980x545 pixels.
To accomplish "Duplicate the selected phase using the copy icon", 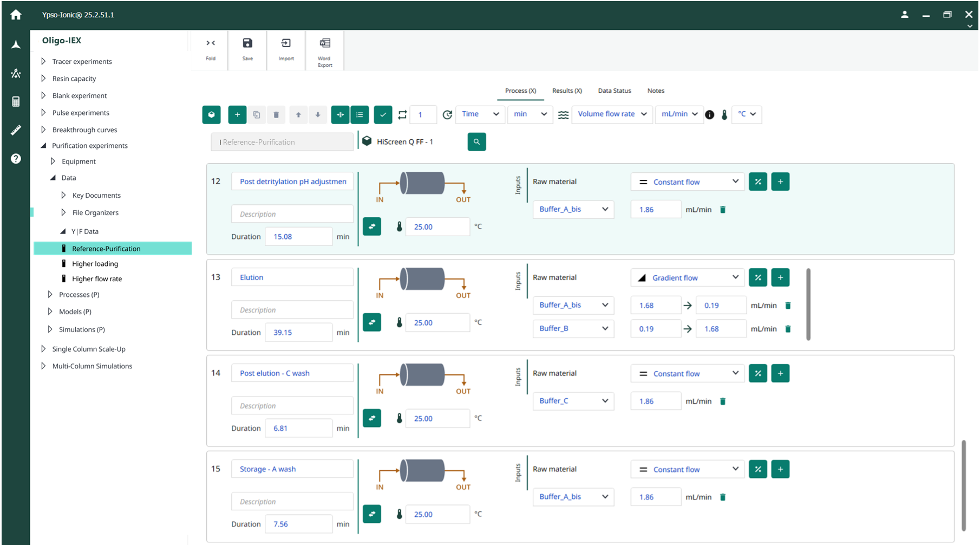I will pos(256,114).
